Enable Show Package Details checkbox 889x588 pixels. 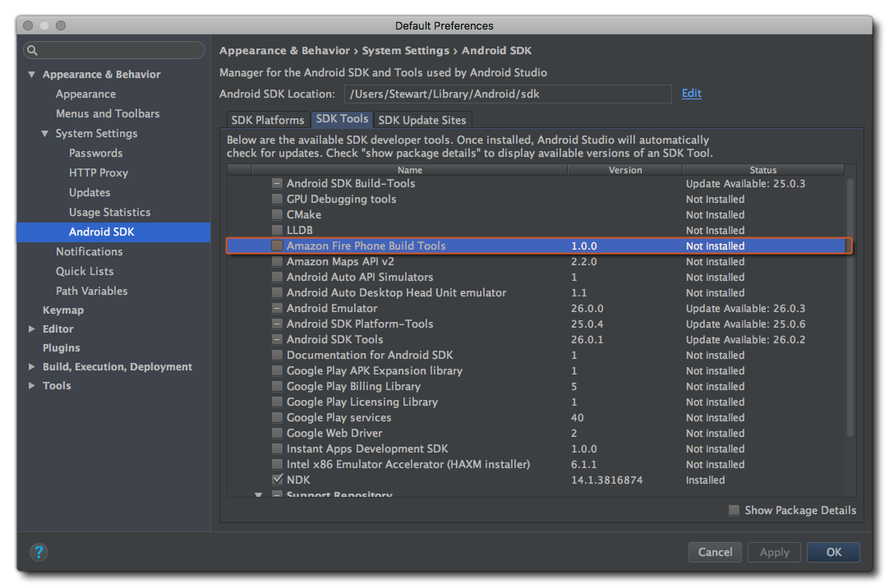[x=734, y=510]
